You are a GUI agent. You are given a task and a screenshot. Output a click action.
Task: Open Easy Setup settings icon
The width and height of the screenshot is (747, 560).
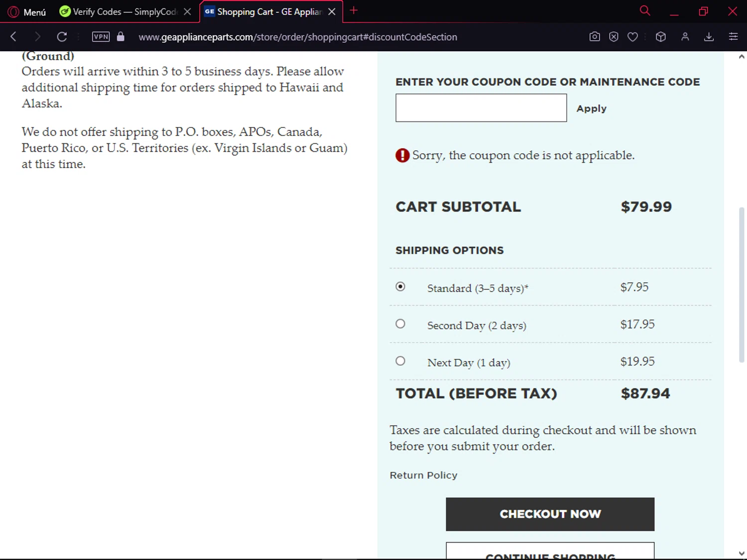click(733, 36)
